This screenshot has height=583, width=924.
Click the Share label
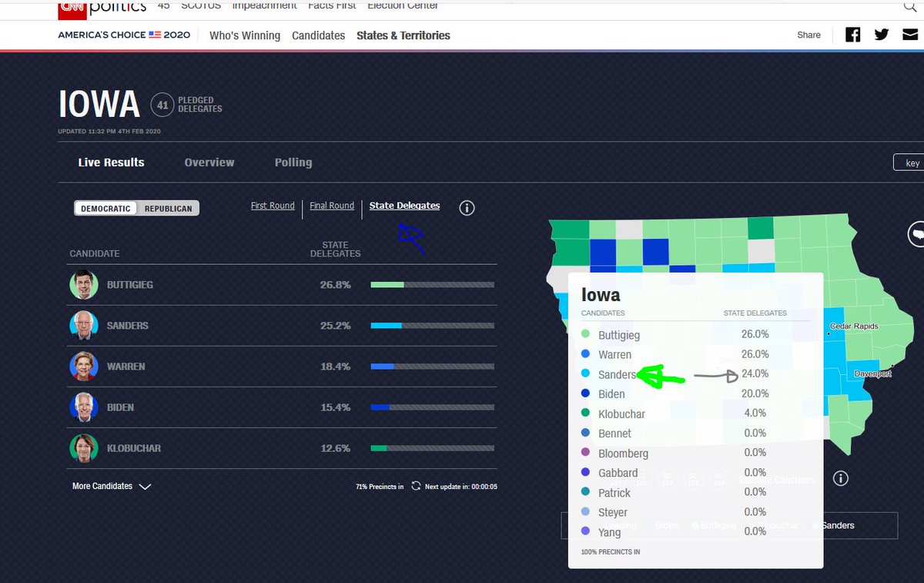click(x=808, y=35)
